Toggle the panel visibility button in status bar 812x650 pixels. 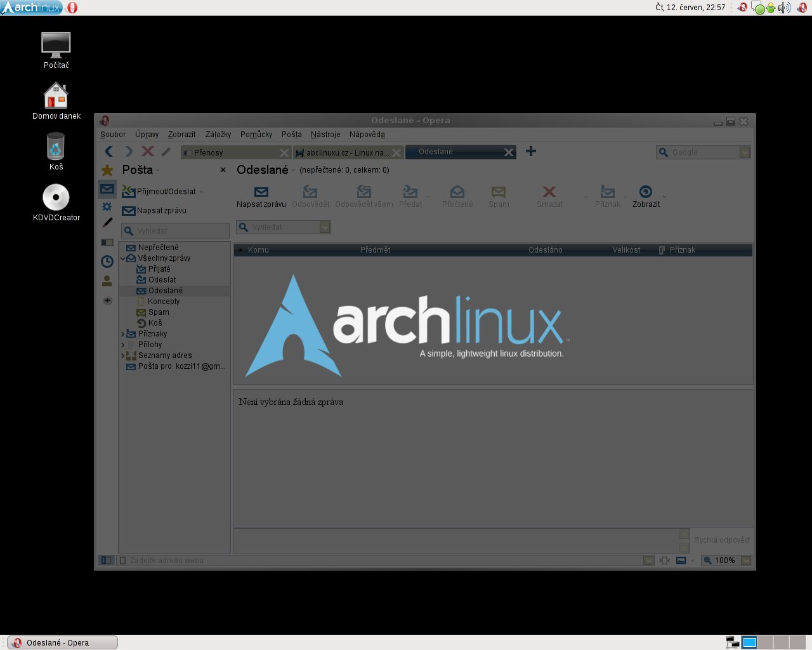tap(106, 560)
